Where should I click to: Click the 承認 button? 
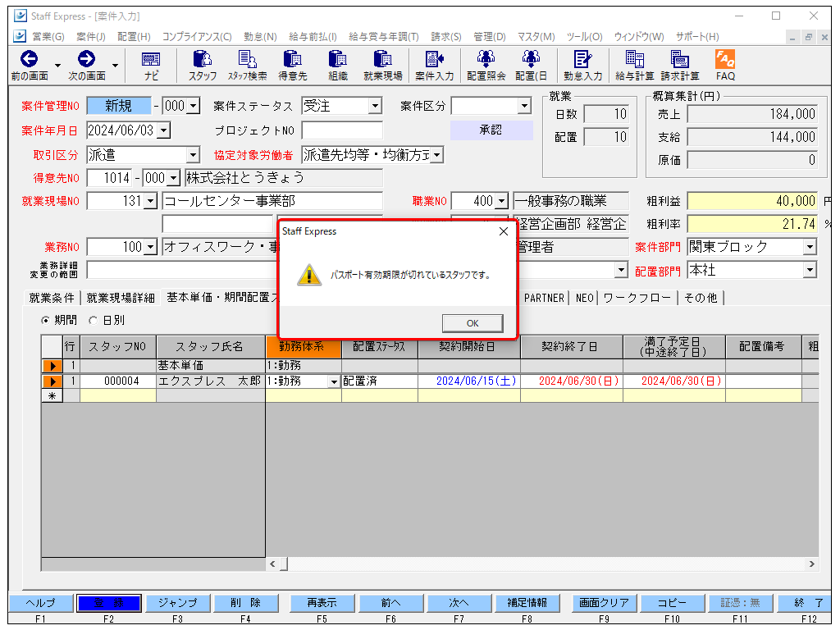[x=491, y=130]
